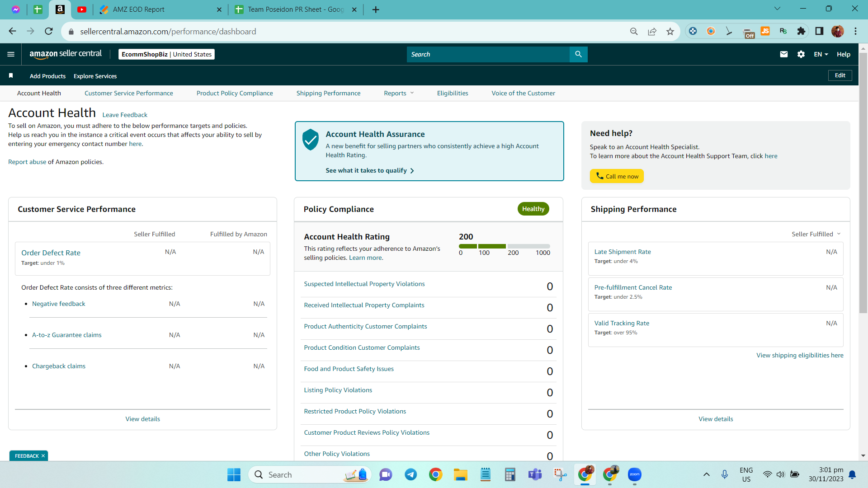Viewport: 868px width, 488px height.
Task: Go to the Eligibilities tab
Action: (453, 93)
